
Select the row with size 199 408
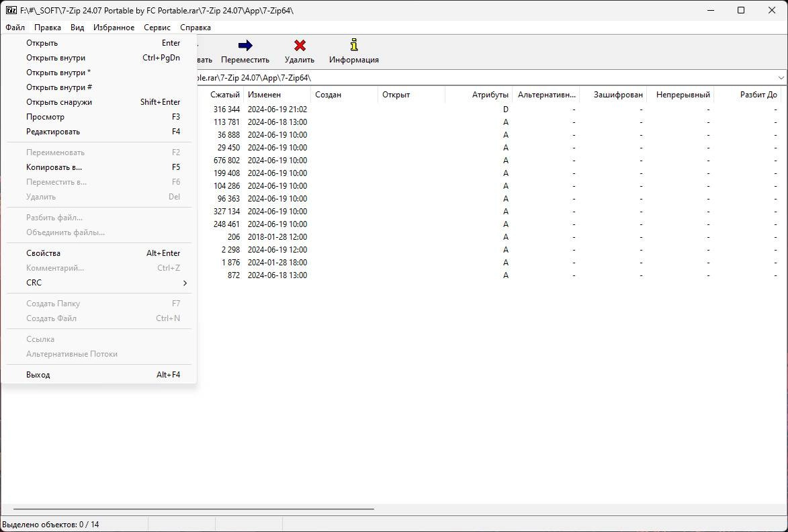click(489, 173)
